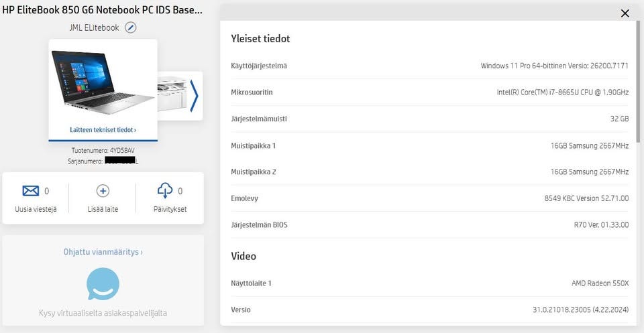Click the HP EliteBook 850 G6 title
Image resolution: width=644 pixels, height=333 pixels.
(x=102, y=11)
